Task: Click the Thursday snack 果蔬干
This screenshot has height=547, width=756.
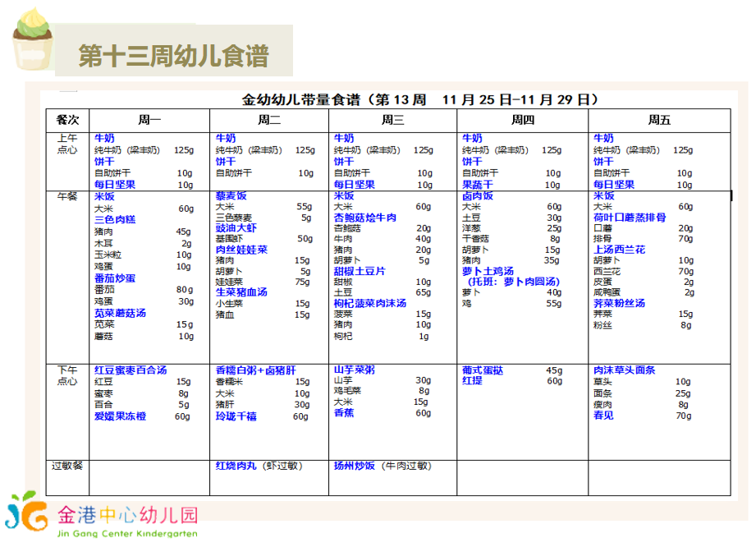Action: 477,184
